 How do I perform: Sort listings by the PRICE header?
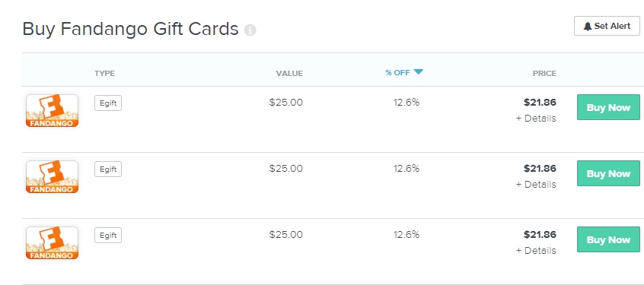pos(544,74)
